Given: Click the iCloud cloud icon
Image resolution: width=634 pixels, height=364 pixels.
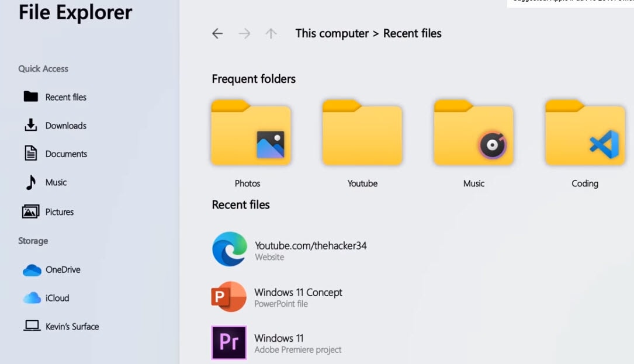Looking at the screenshot, I should pos(32,298).
